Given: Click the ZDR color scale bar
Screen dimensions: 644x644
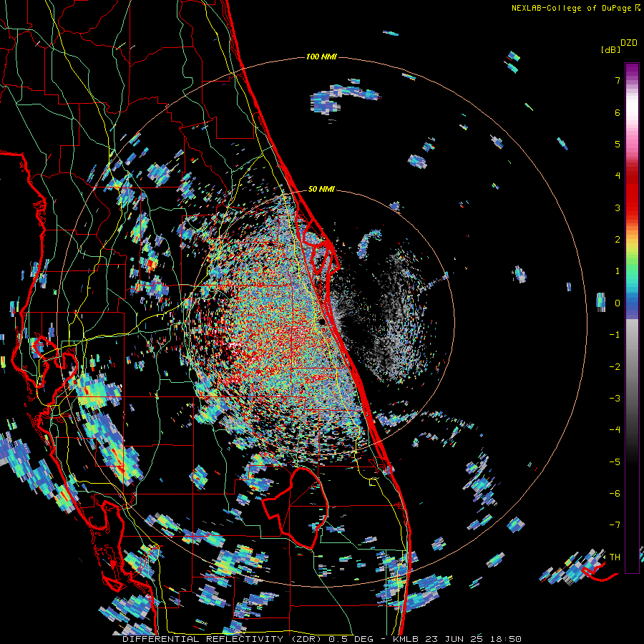Looking at the screenshot, I should click(x=632, y=318).
